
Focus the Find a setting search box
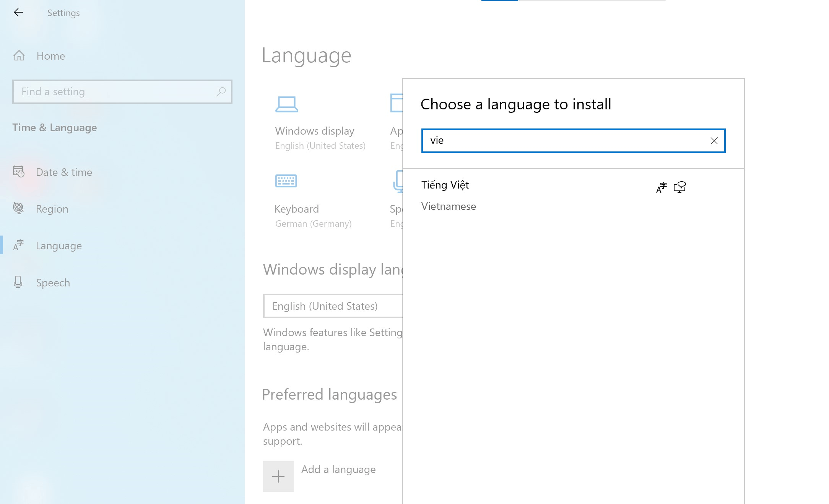pyautogui.click(x=115, y=92)
